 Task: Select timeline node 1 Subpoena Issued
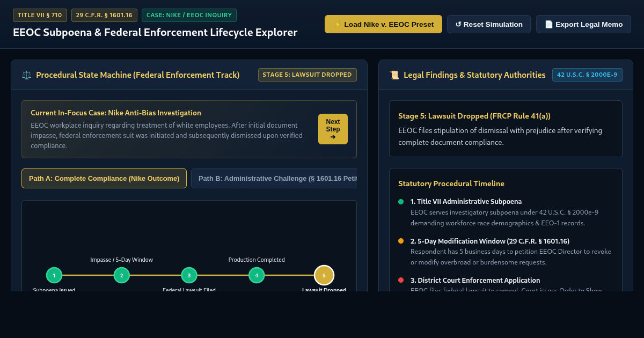pos(54,275)
